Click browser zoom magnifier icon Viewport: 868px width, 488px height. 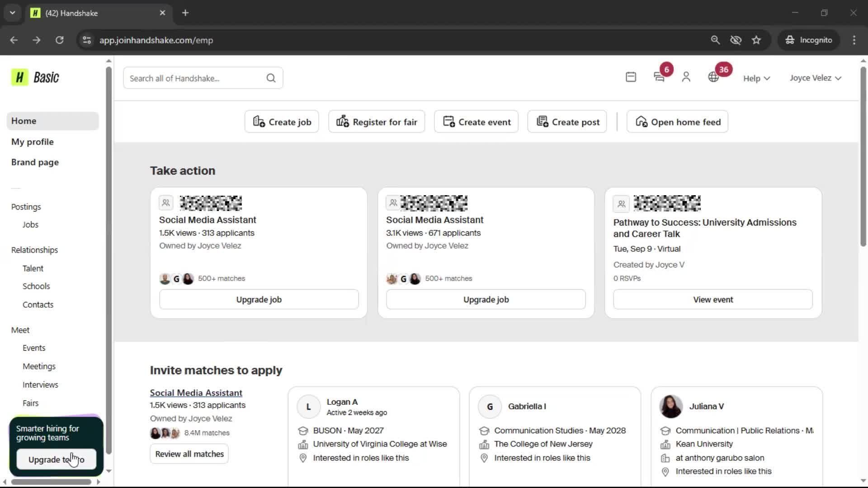(x=715, y=40)
